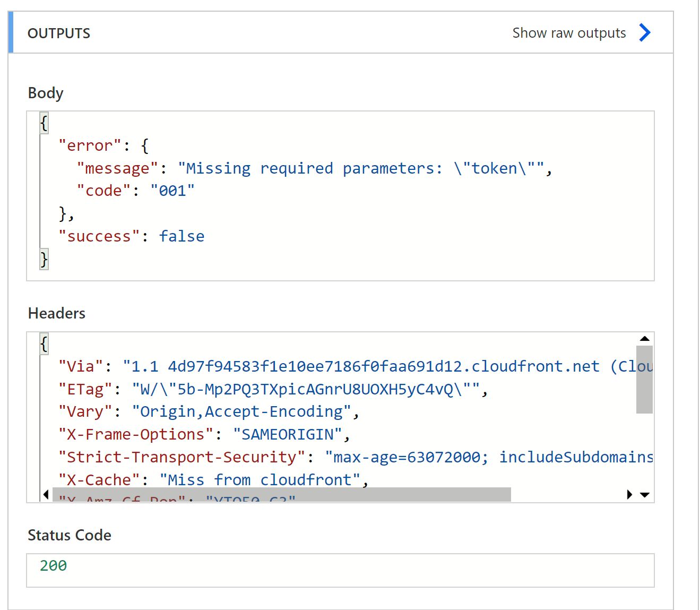Click the "X-Frame-Options" header line
The width and height of the screenshot is (700, 610).
coord(204,435)
